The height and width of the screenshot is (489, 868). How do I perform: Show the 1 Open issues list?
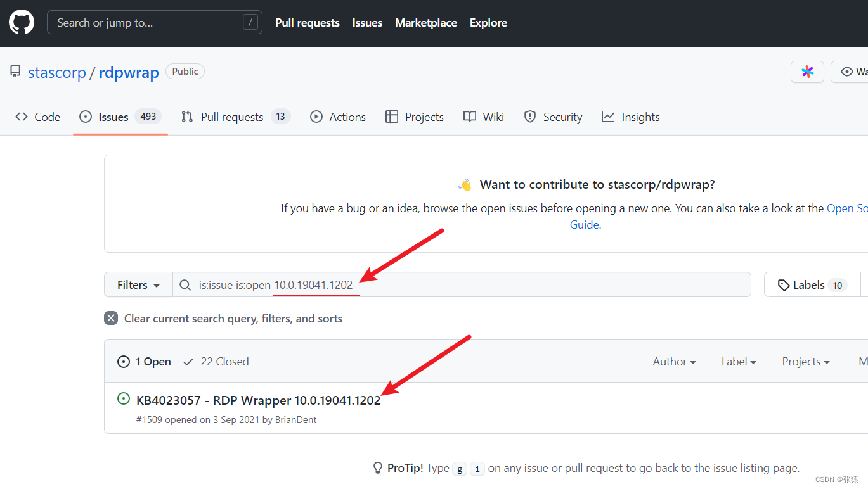tap(145, 362)
